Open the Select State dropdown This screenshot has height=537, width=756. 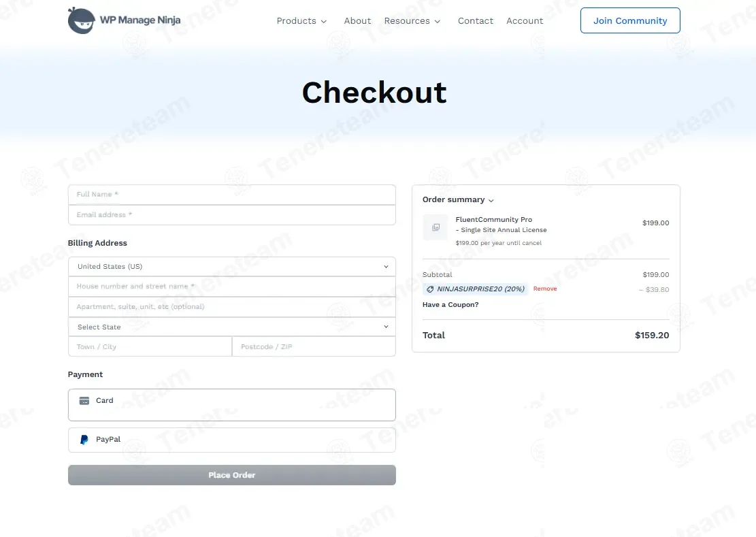231,327
